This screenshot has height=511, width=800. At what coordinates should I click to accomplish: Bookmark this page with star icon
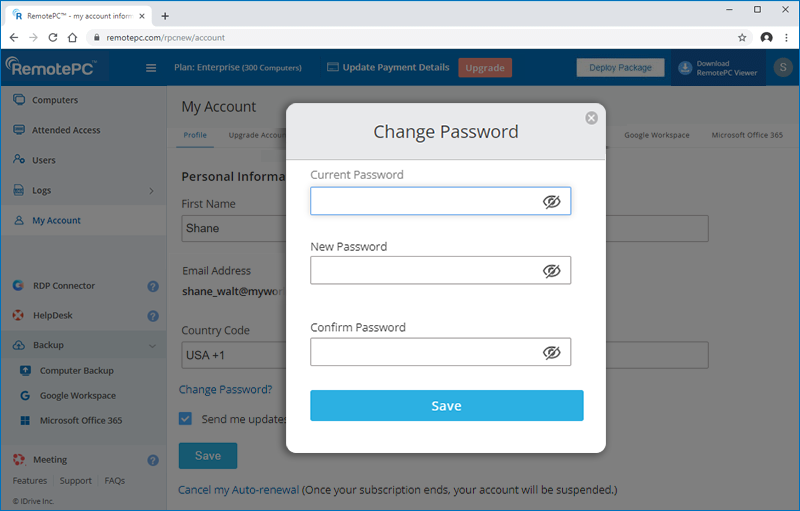[x=742, y=38]
